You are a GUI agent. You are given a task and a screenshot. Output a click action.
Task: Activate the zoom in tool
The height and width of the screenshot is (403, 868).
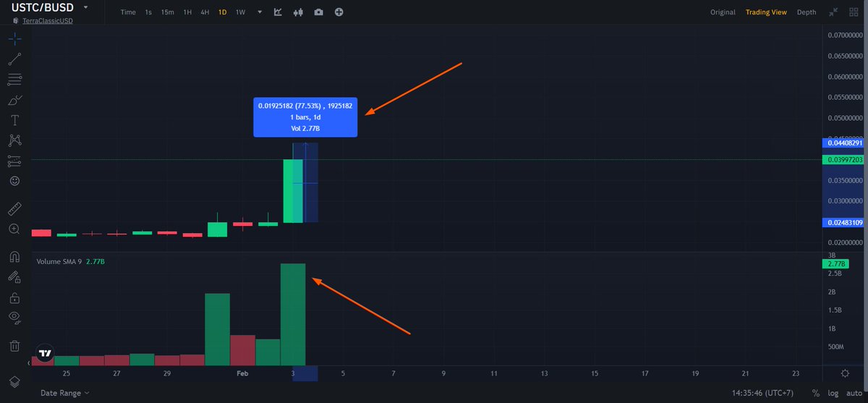click(x=14, y=229)
